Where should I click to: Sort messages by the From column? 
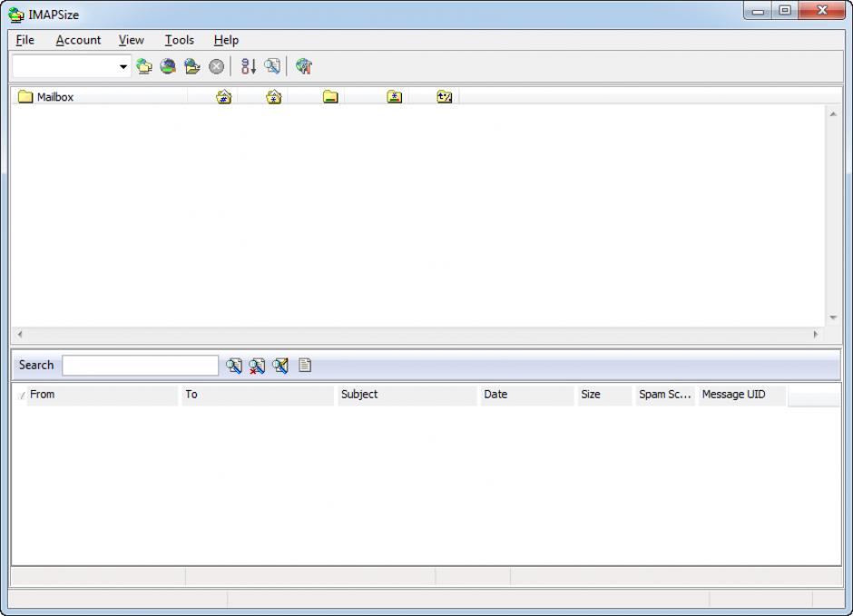point(103,395)
